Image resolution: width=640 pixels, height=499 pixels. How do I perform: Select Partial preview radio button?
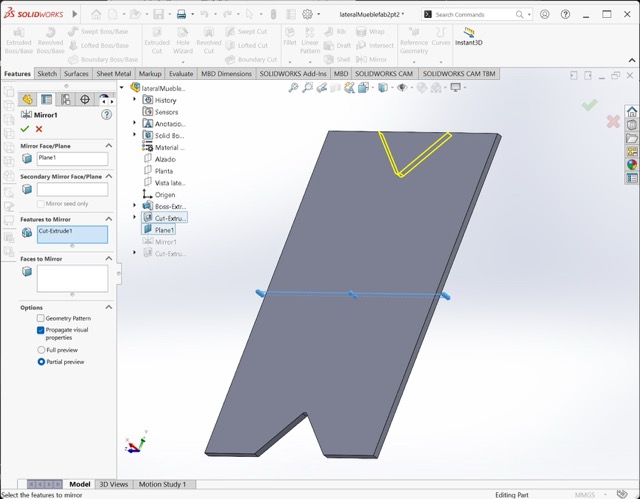pyautogui.click(x=41, y=361)
